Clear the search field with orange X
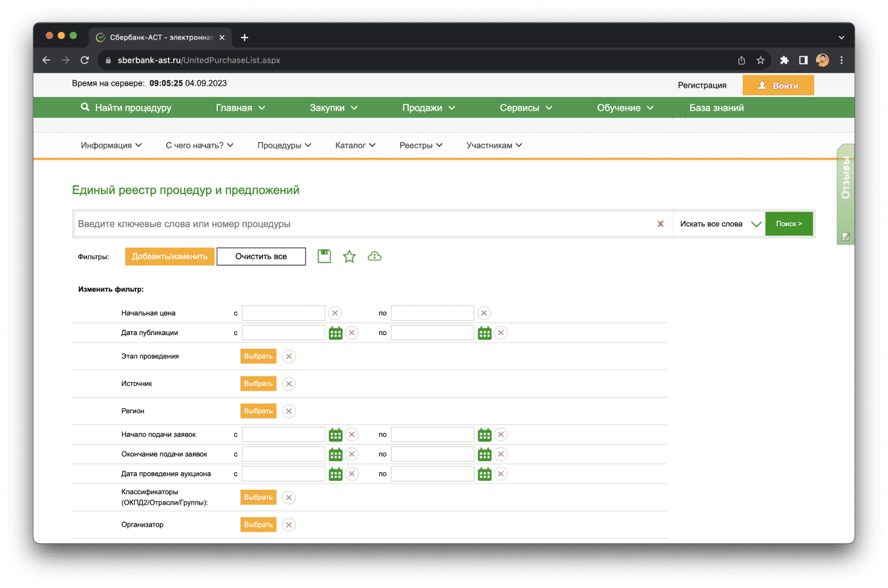The height and width of the screenshot is (588, 888). 660,224
